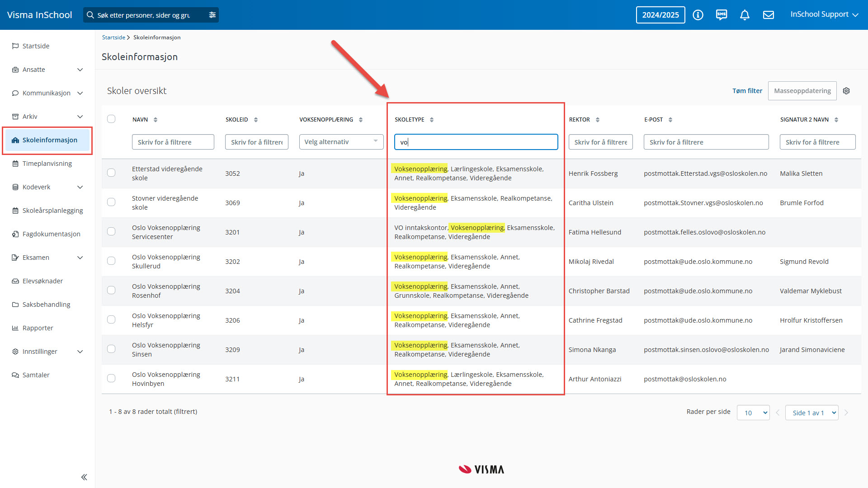Go to the Visma InSchool home logo
868x488 pixels.
[x=40, y=15]
